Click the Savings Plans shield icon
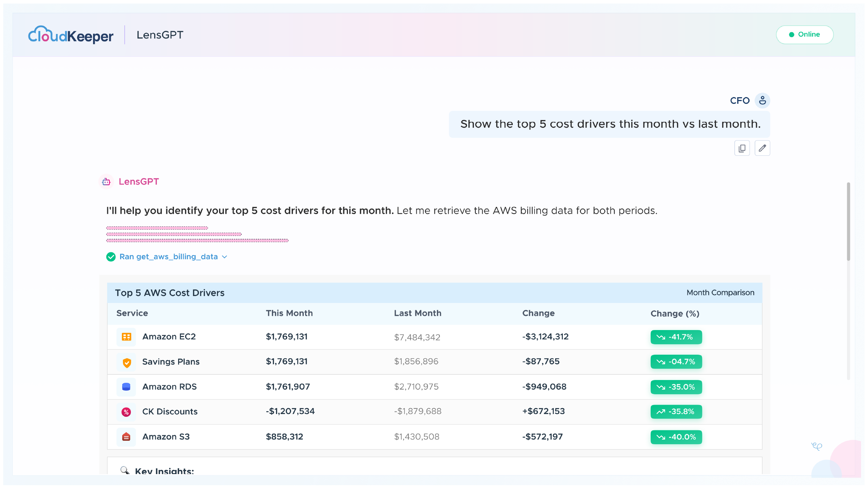Image resolution: width=868 pixels, height=489 pixels. coord(126,362)
